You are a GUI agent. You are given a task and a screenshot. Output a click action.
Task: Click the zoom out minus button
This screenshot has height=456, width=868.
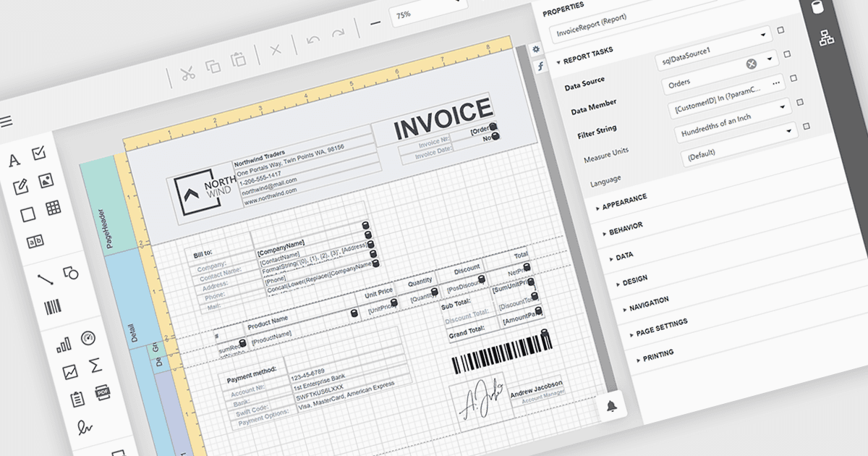click(375, 22)
